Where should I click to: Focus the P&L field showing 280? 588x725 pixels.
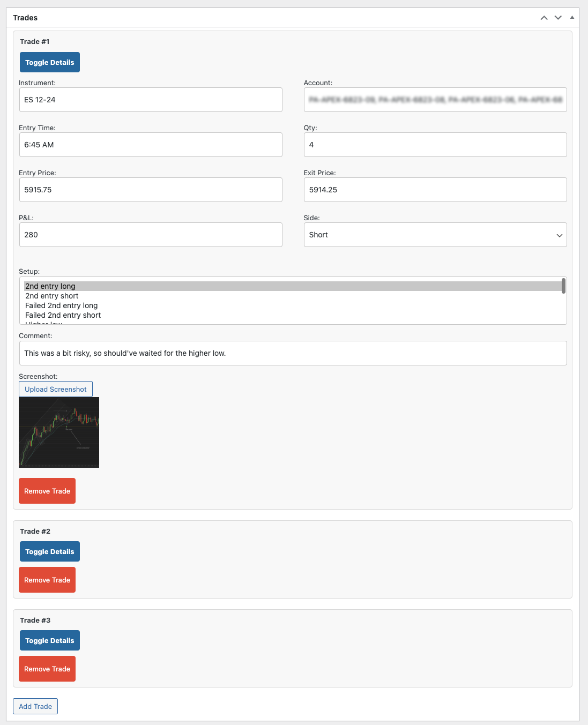click(x=151, y=235)
